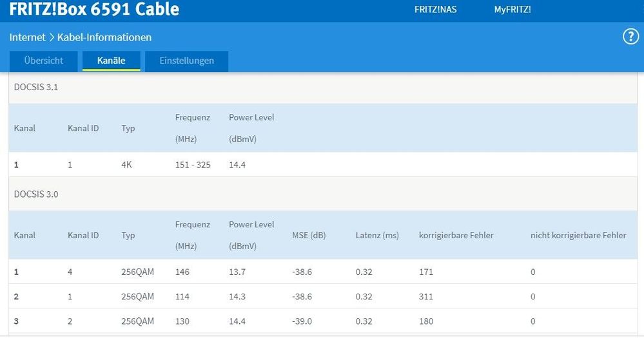The width and height of the screenshot is (644, 338).
Task: Click 256QAM type in the 114 MHz row
Action: [x=137, y=297]
